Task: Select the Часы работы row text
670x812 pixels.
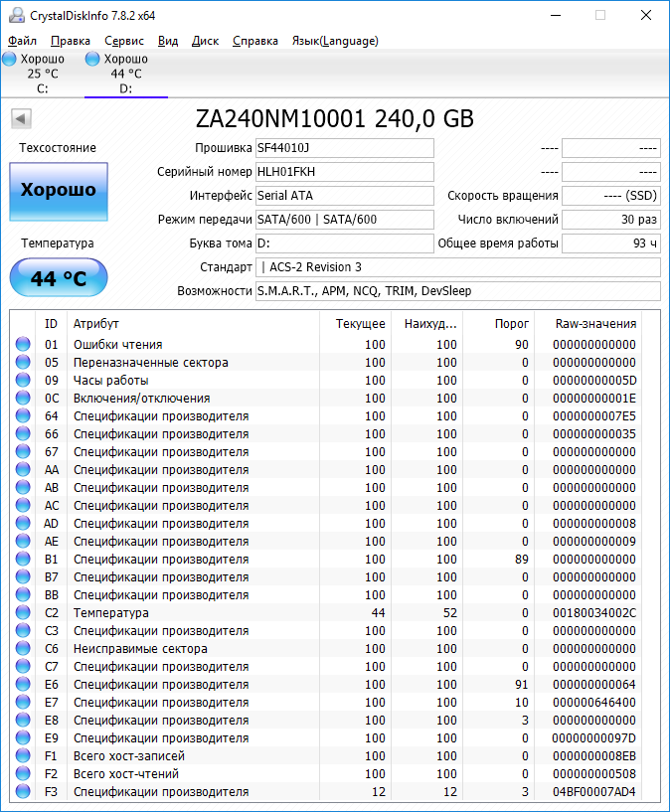Action: click(x=110, y=380)
